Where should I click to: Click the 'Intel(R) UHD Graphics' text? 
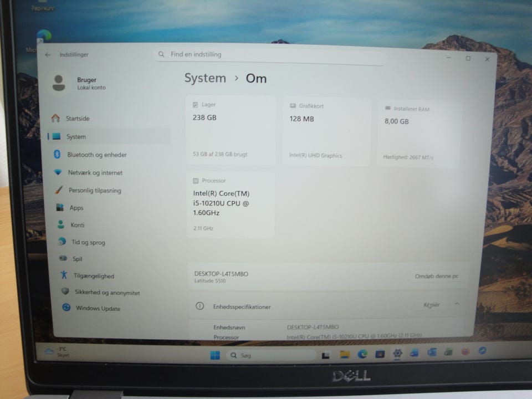[315, 155]
